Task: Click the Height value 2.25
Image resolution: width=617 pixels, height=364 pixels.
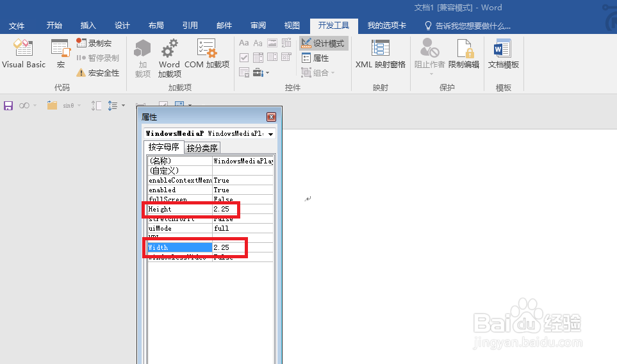Action: click(x=221, y=209)
